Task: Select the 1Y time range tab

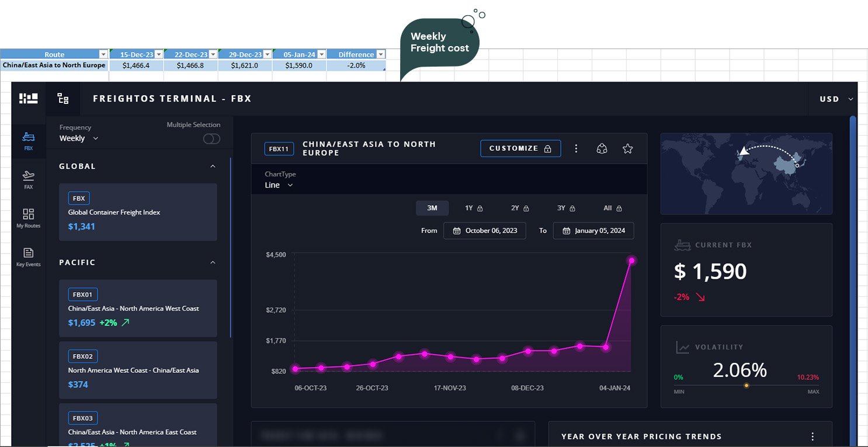Action: point(473,208)
